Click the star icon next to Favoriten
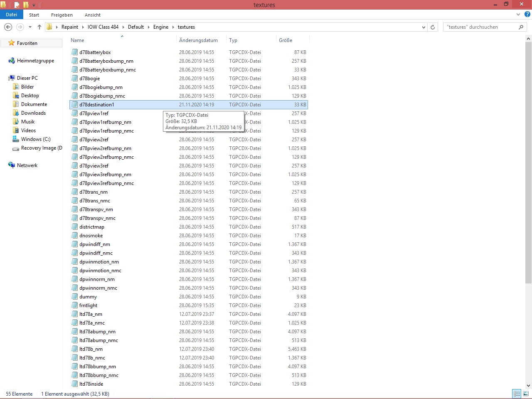Screen dimensions: 532x399 tap(12, 43)
